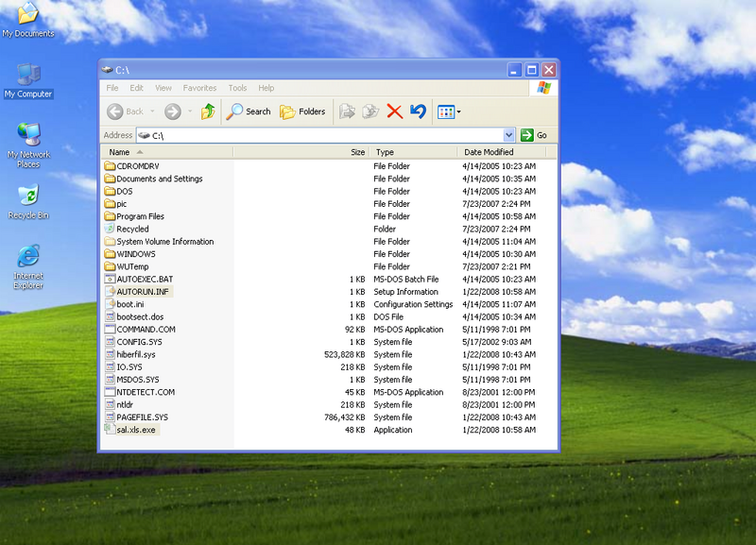Screen dimensions: 756x545
Task: Open the View menu
Action: 163,88
